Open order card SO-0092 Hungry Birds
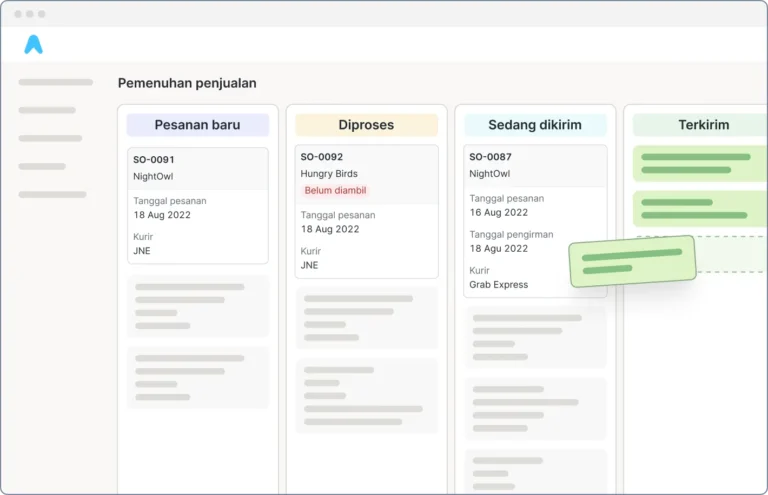Viewport: 768px width, 495px height. click(366, 212)
